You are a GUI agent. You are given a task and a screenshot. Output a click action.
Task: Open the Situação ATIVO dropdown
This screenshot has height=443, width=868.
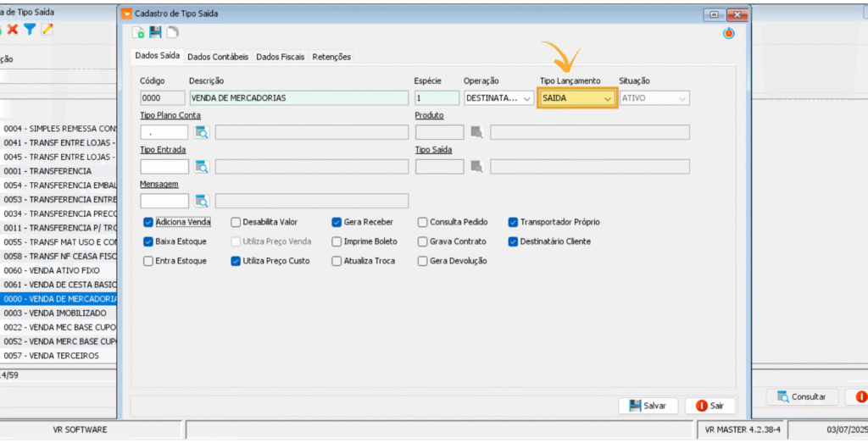coord(654,98)
